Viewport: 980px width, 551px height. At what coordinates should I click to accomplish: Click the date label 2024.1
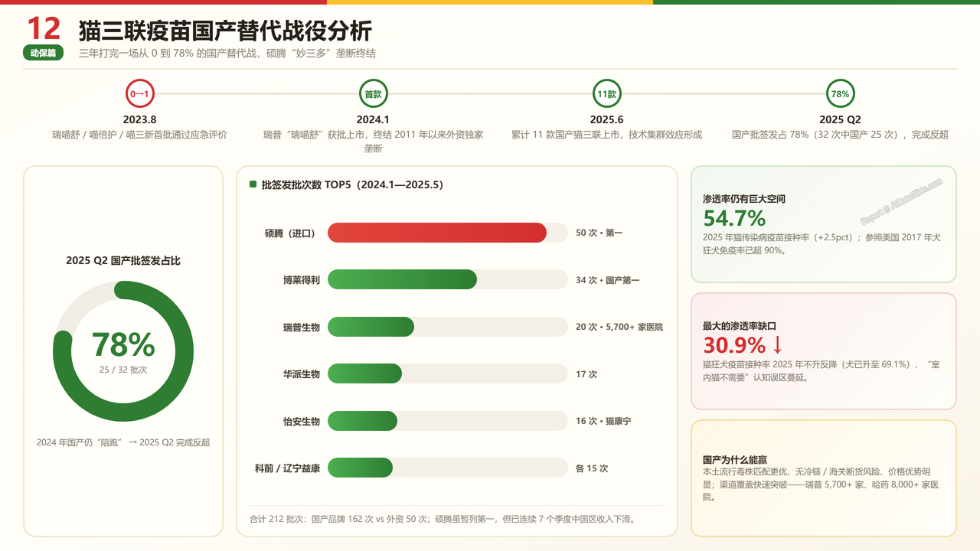coord(374,119)
